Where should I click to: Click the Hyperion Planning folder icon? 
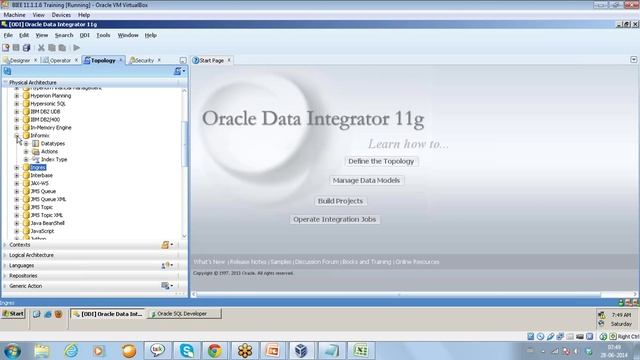(26, 96)
